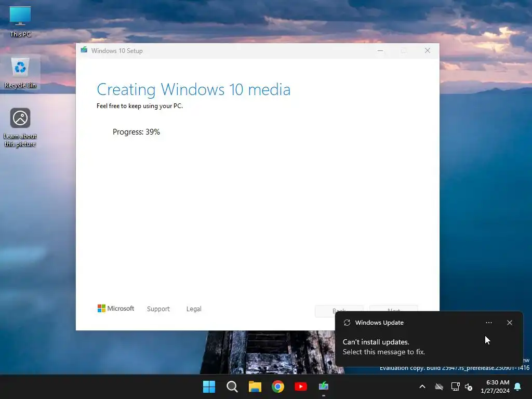Click the Creating Windows 10 media heading
532x399 pixels.
(x=193, y=89)
